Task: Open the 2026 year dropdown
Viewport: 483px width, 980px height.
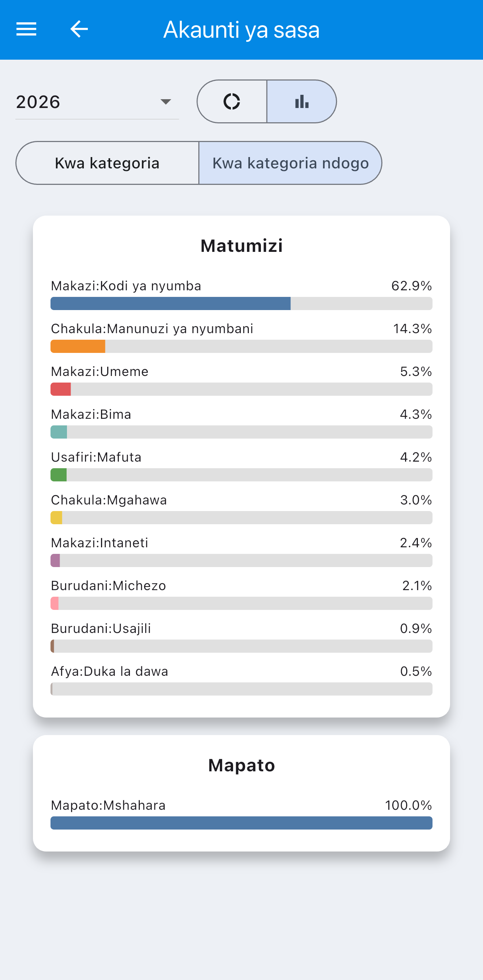Action: [97, 102]
